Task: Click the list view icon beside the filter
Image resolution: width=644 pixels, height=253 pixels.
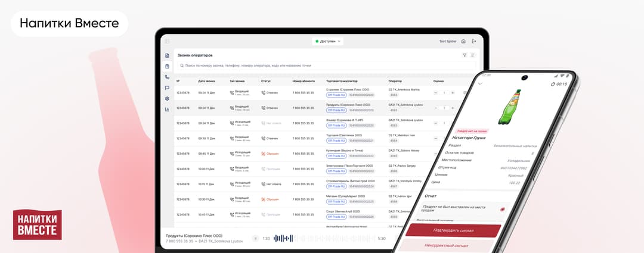Action: tap(472, 55)
